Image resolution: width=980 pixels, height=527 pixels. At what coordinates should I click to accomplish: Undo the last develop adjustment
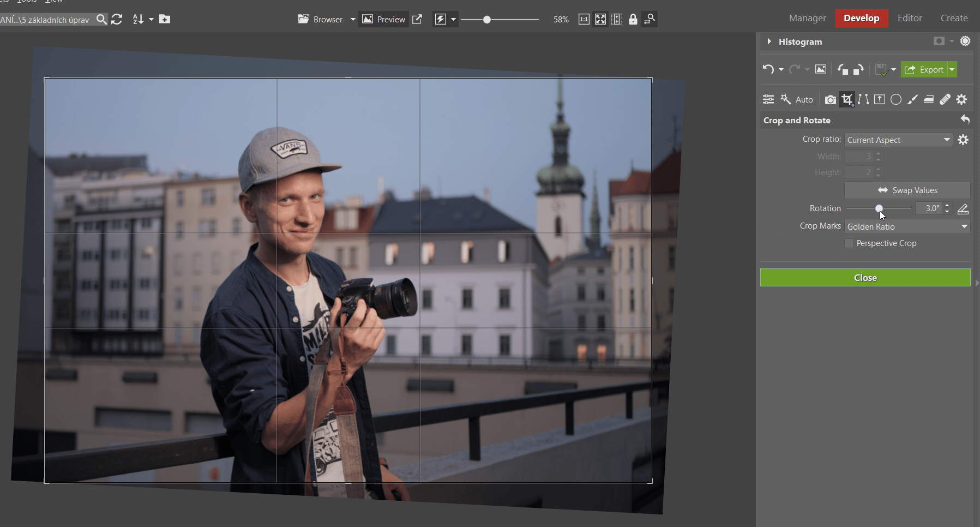tap(768, 69)
